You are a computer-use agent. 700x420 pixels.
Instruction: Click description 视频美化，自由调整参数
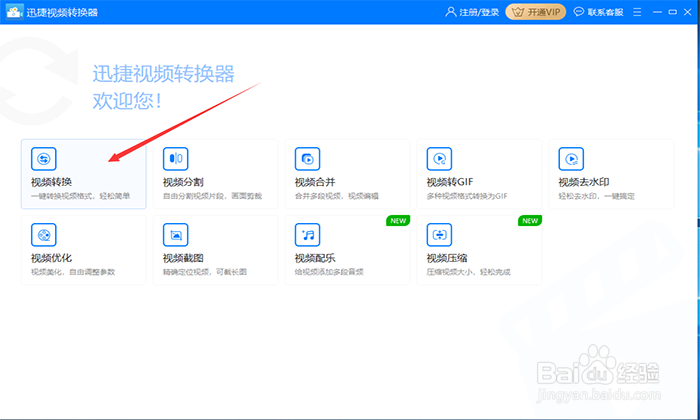[x=73, y=272]
